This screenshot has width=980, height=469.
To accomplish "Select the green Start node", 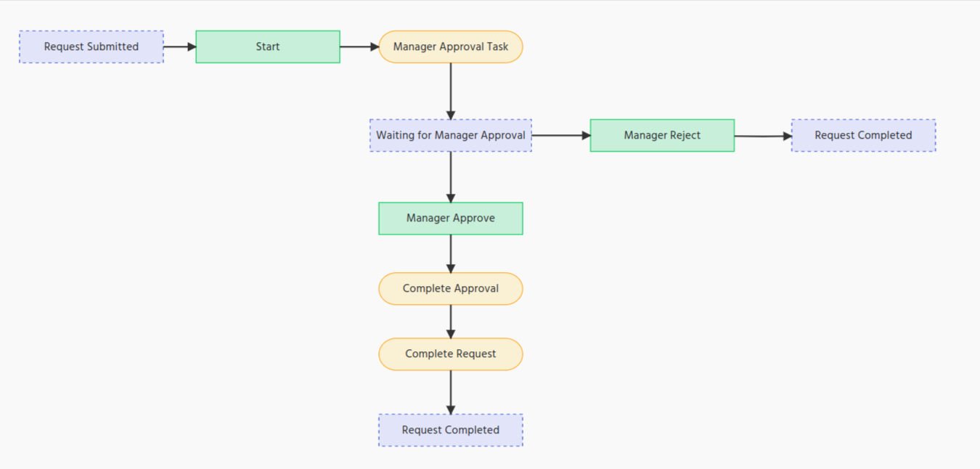I will coord(268,46).
